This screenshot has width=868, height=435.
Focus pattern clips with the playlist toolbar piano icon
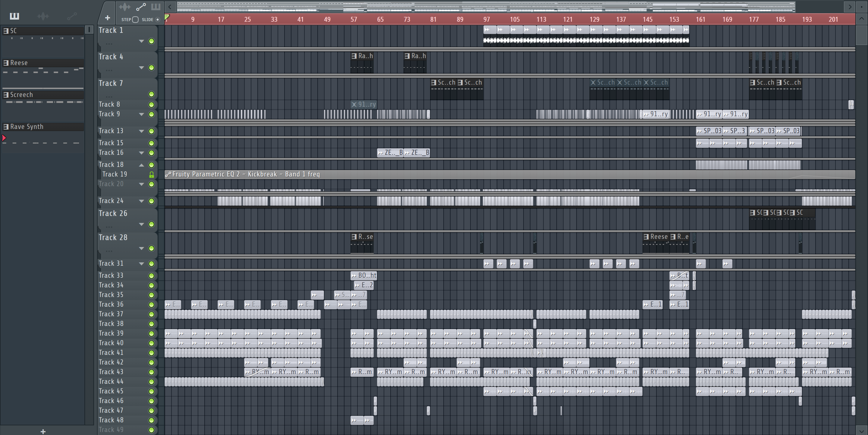point(156,7)
